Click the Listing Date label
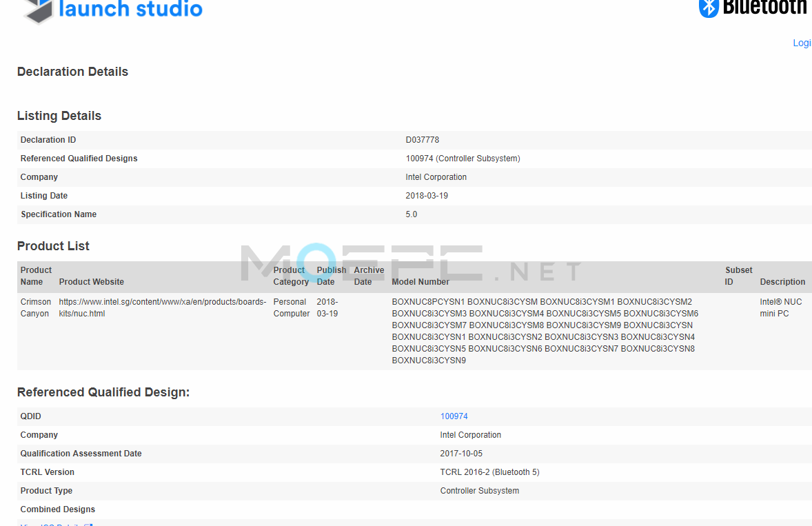This screenshot has width=812, height=526. (x=44, y=196)
